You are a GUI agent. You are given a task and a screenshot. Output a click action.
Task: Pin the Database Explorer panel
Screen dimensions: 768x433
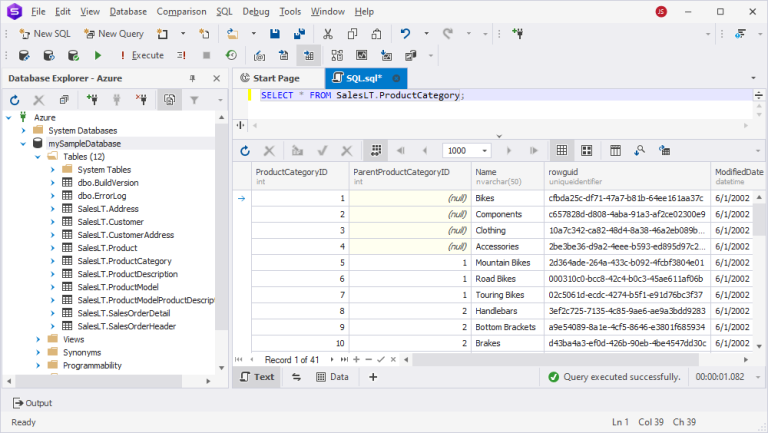point(192,78)
